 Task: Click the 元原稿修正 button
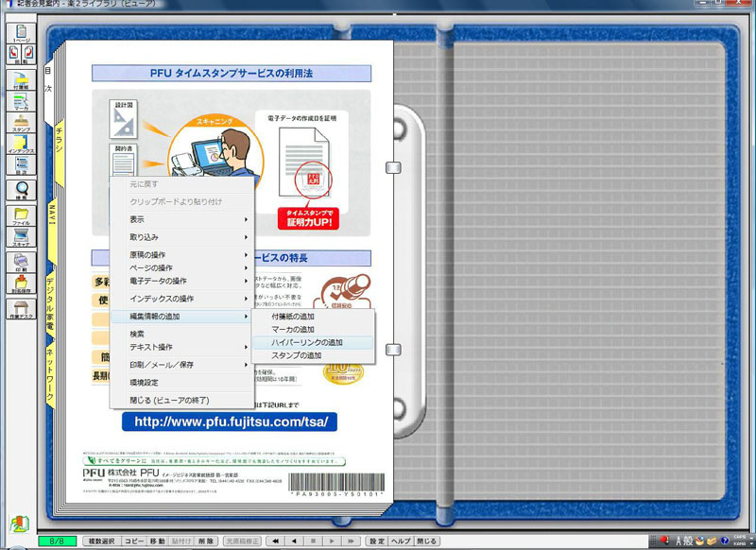tap(243, 541)
